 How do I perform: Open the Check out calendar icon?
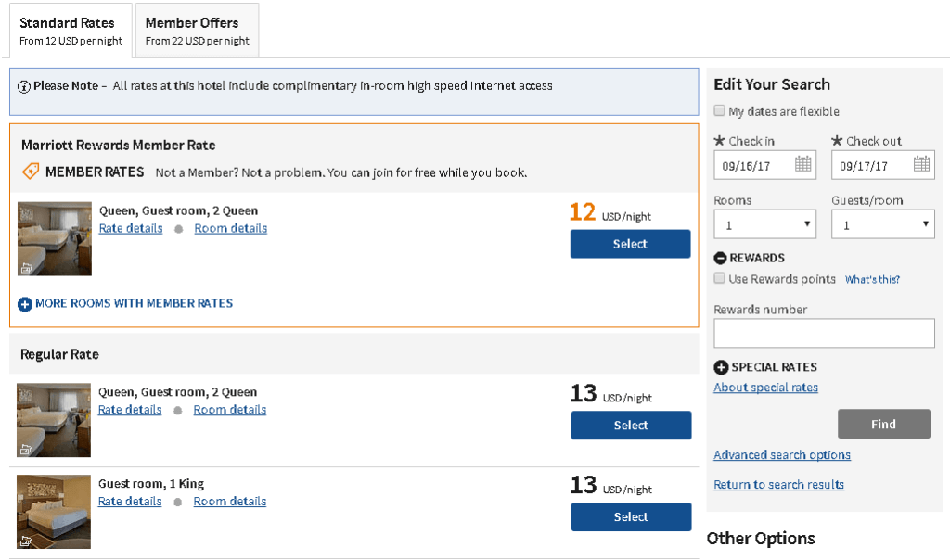[x=921, y=163]
